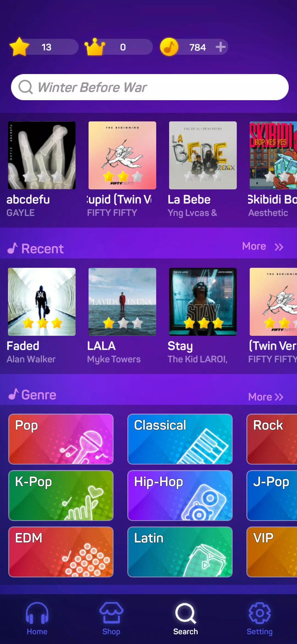Open Stay by The Kid LAROI cover
Image resolution: width=297 pixels, height=644 pixels.
(203, 302)
